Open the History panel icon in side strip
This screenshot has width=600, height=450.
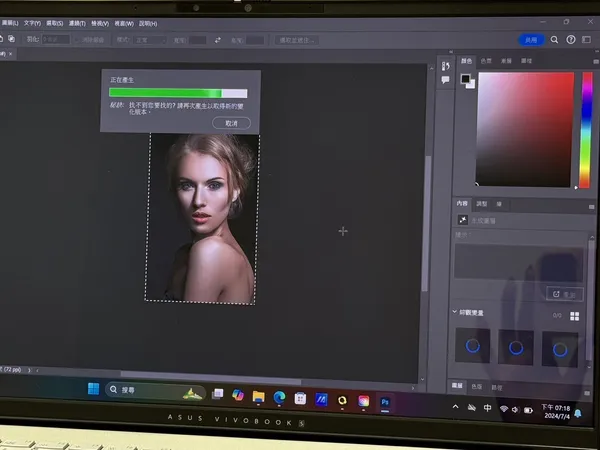pos(445,66)
